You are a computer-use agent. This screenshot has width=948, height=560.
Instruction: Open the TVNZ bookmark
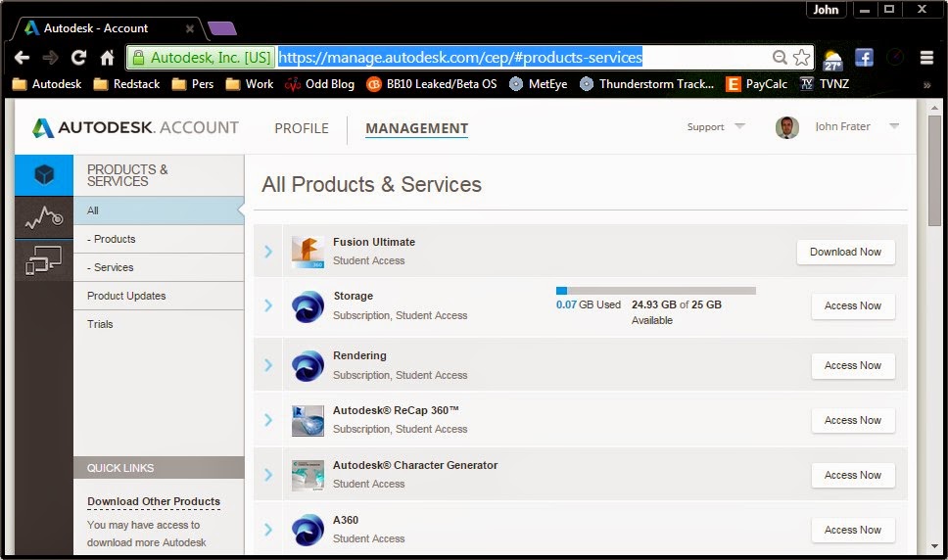point(825,84)
